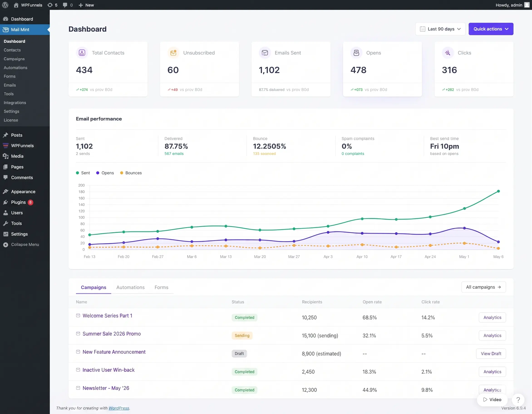
Task: Click envelope icon beside Welcome Series Part 1
Action: tap(78, 315)
